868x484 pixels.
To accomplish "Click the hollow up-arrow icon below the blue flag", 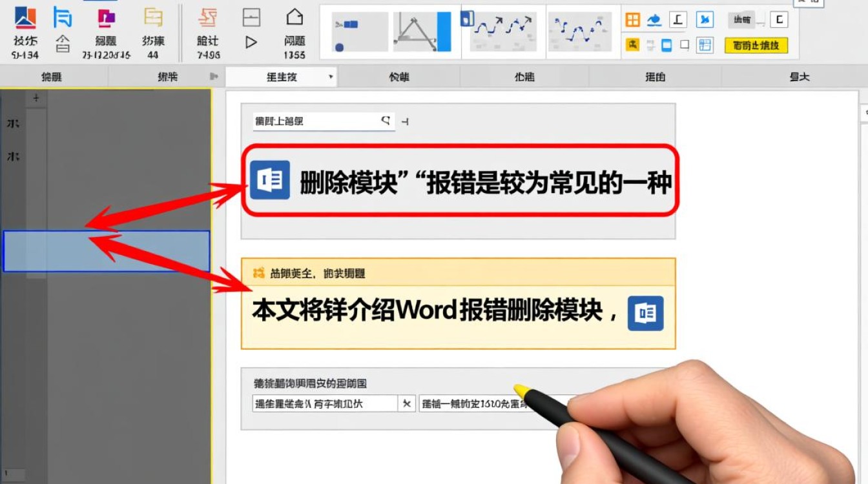I will [63, 45].
